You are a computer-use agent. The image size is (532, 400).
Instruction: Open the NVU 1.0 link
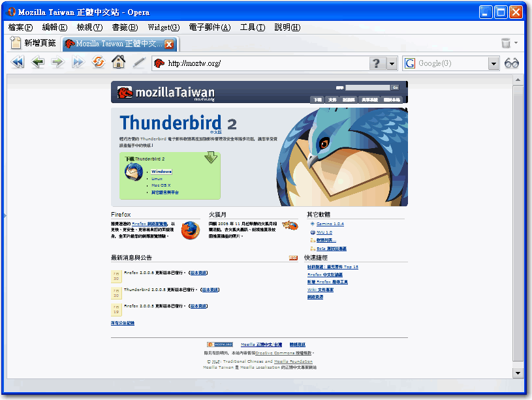pos(324,232)
